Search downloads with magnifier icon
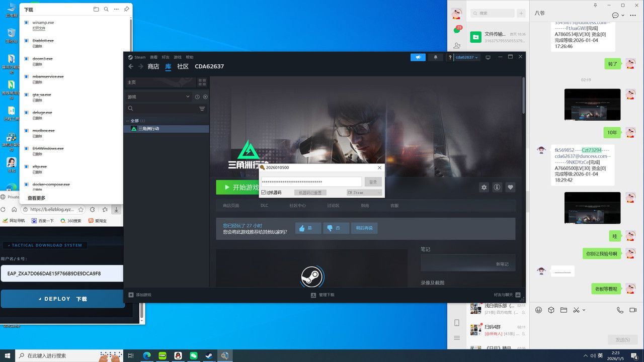644x362 pixels. click(x=106, y=9)
